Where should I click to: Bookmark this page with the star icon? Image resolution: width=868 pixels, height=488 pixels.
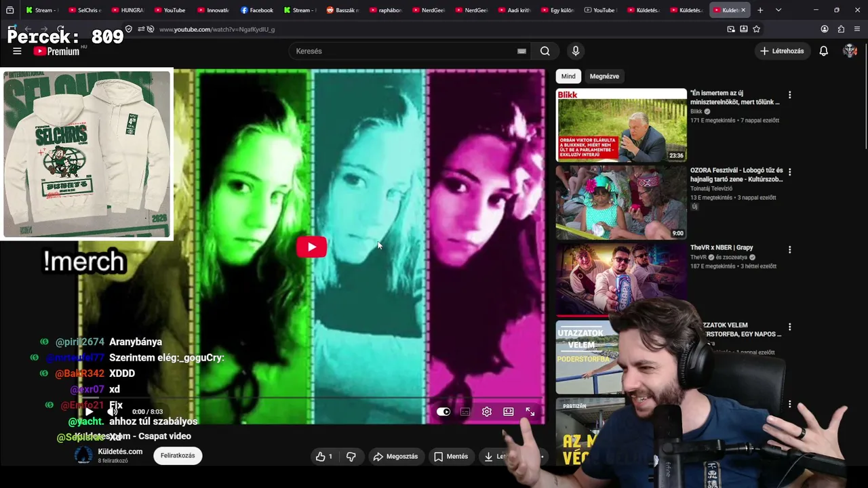(757, 29)
